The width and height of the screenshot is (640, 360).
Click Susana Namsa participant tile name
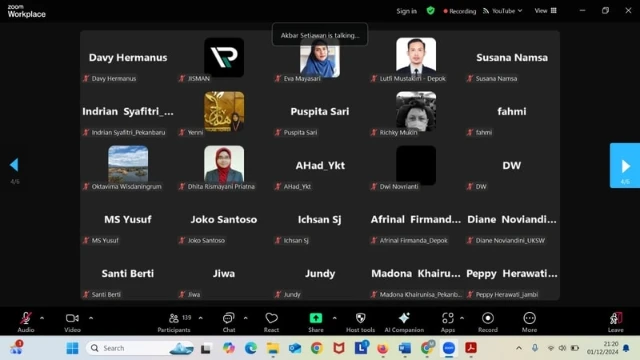click(x=512, y=58)
